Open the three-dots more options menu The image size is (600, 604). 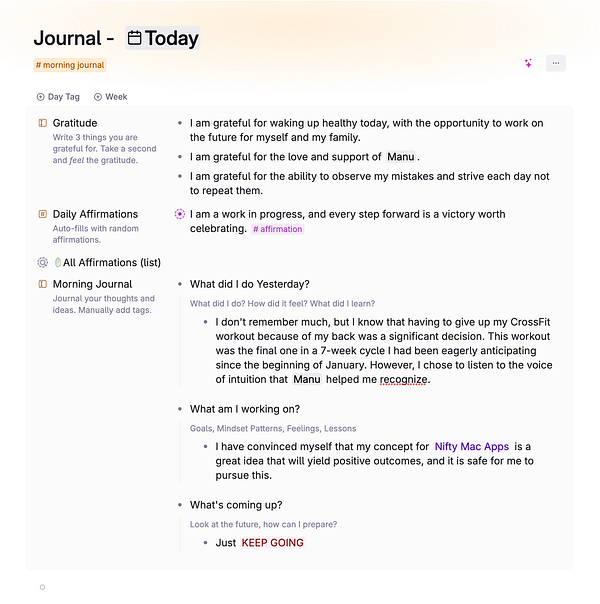[x=556, y=63]
